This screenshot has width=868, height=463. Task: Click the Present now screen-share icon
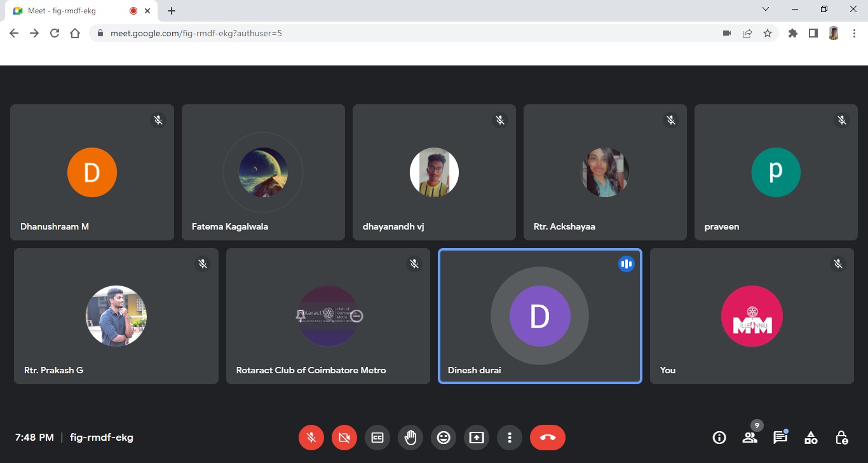pos(477,438)
